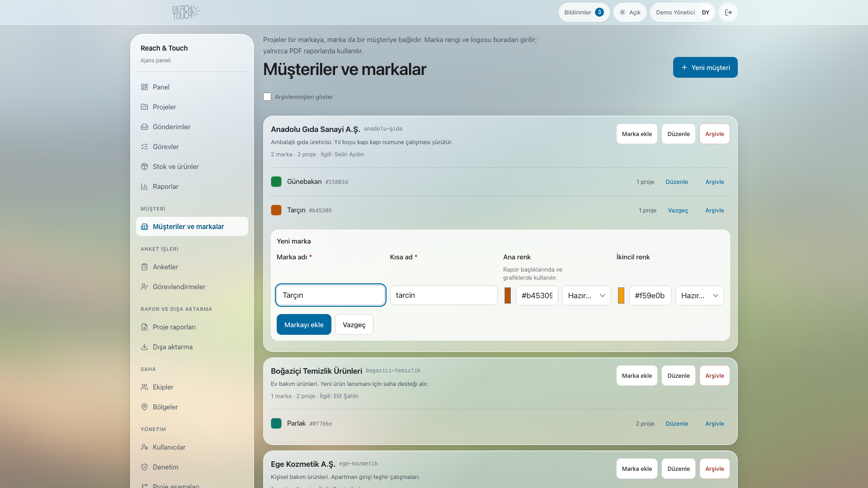Image resolution: width=868 pixels, height=488 pixels.
Task: Click Vazgeç button below the form
Action: pos(354,324)
